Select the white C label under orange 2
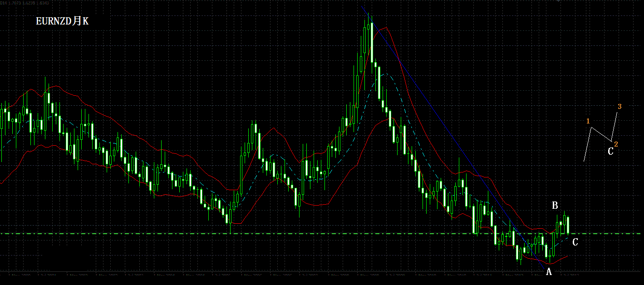 610,151
